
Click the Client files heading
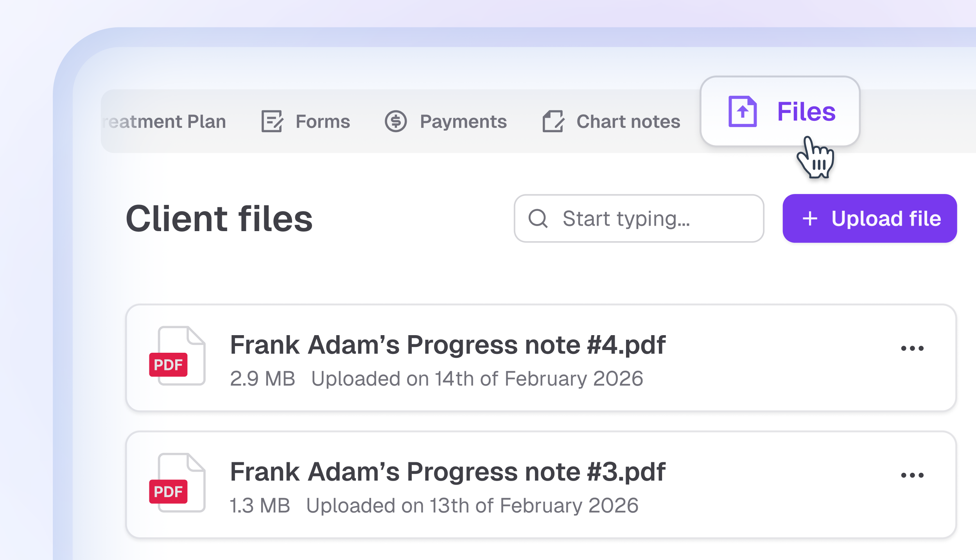(219, 219)
